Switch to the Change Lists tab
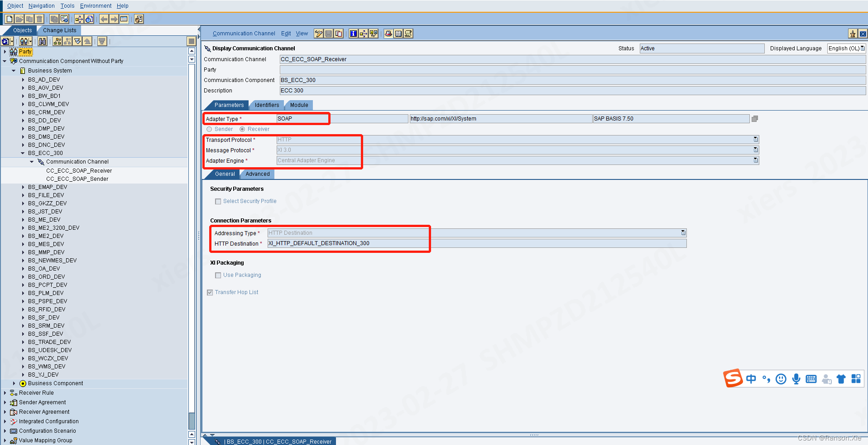Image resolution: width=868 pixels, height=445 pixels. point(58,30)
